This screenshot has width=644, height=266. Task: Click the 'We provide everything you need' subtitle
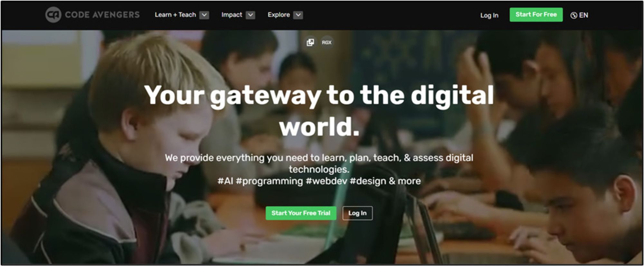(319, 163)
